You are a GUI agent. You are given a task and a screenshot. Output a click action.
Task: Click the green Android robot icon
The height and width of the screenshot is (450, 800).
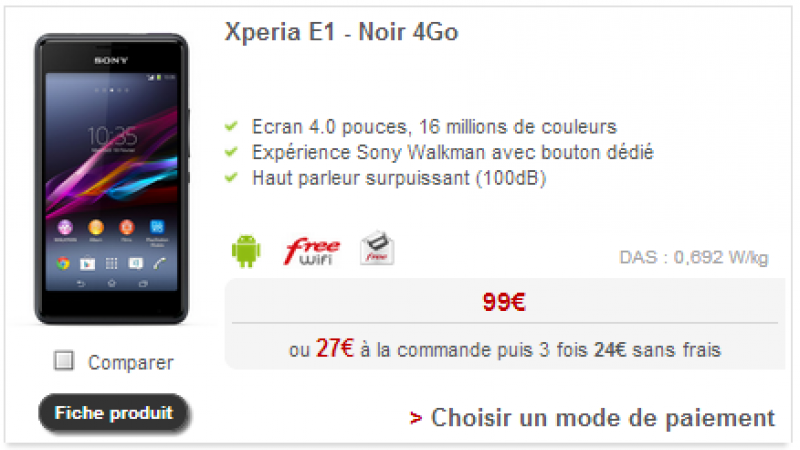tap(246, 251)
